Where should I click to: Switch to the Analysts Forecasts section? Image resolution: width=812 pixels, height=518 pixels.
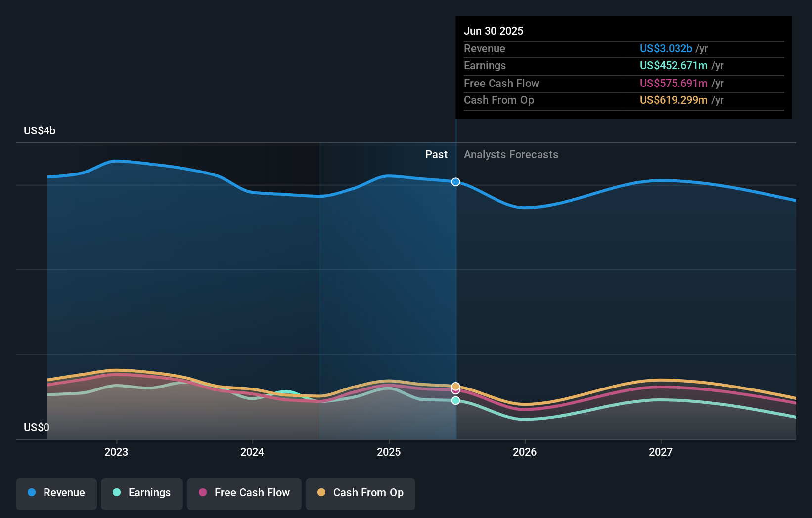click(x=511, y=154)
